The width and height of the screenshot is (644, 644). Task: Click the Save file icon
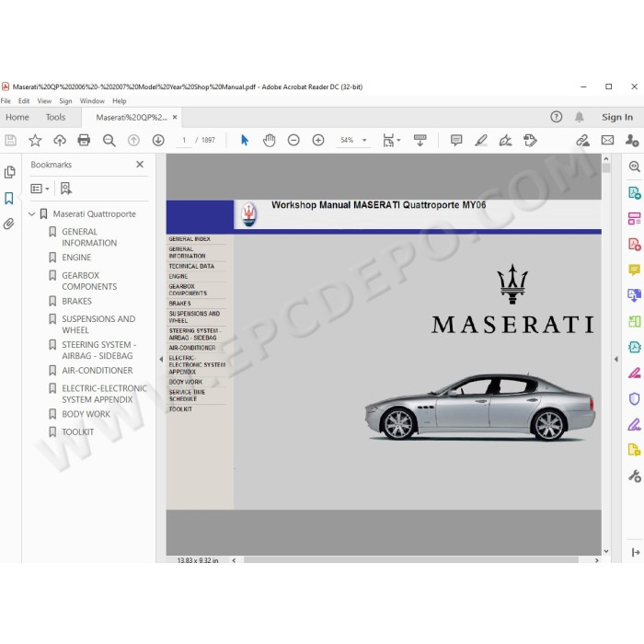pos(10,141)
